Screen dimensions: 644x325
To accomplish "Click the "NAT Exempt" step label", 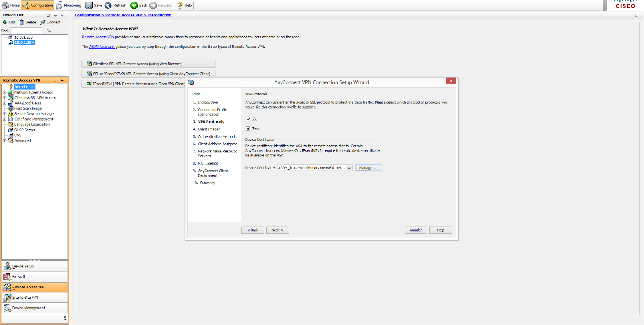I will tap(208, 164).
